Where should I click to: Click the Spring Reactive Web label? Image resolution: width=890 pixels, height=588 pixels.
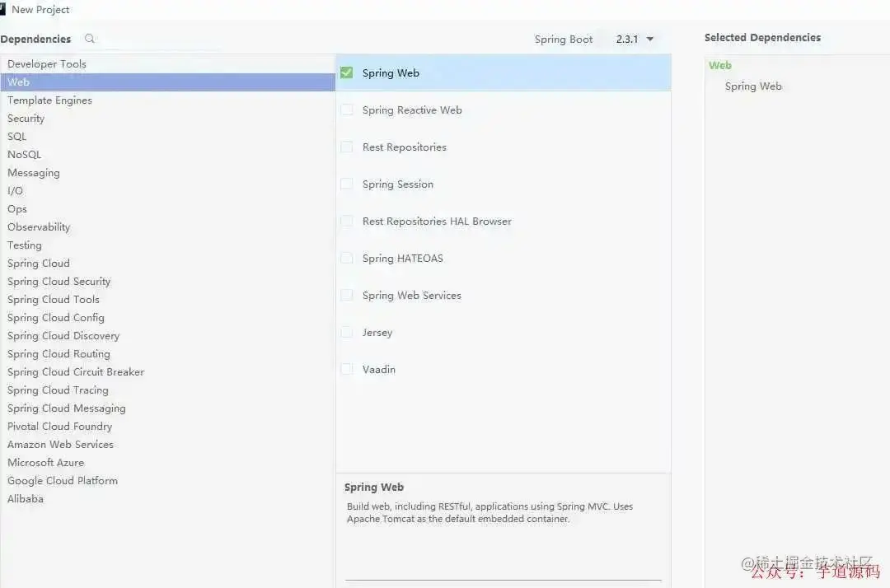[x=412, y=110]
